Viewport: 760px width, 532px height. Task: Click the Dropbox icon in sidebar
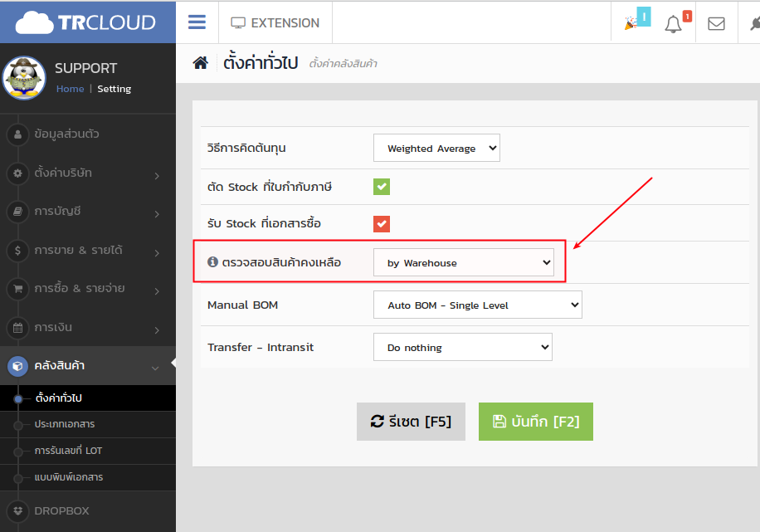(x=18, y=510)
